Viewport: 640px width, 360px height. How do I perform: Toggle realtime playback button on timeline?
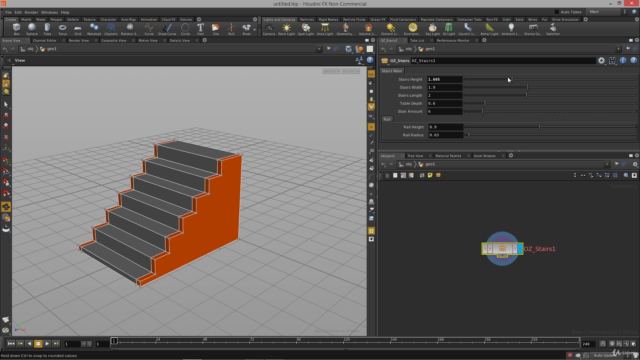603,344
